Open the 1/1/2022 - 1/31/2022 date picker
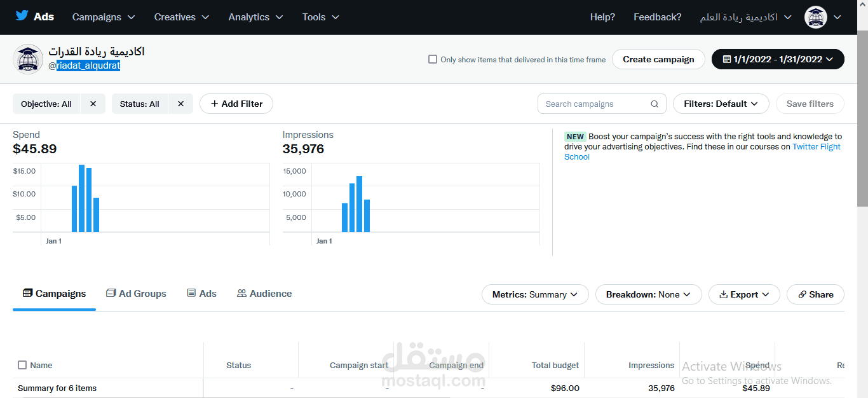 [x=778, y=59]
